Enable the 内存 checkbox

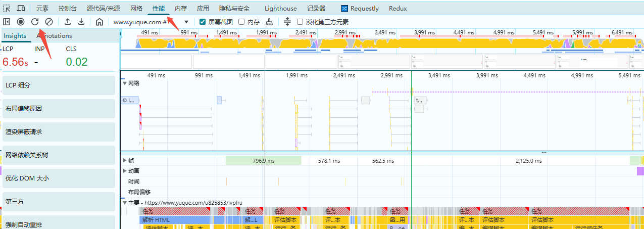[241, 22]
